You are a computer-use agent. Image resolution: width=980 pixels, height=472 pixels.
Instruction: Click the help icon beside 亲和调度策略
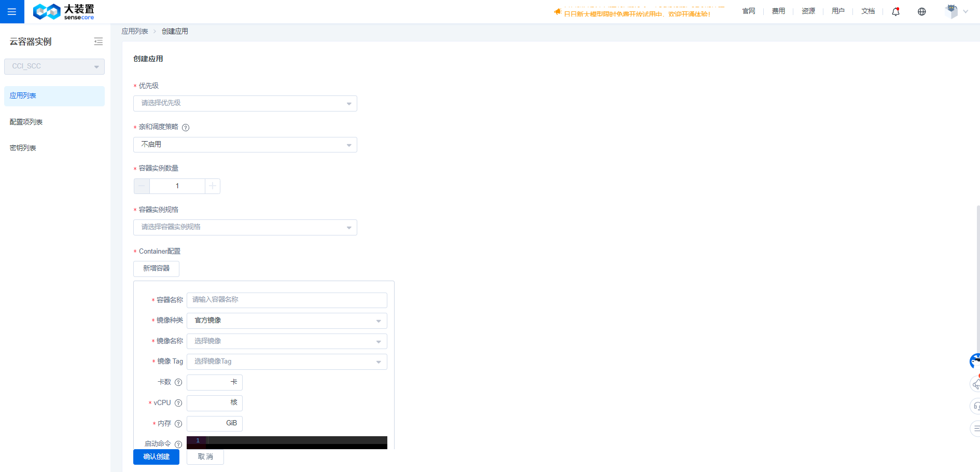click(186, 128)
